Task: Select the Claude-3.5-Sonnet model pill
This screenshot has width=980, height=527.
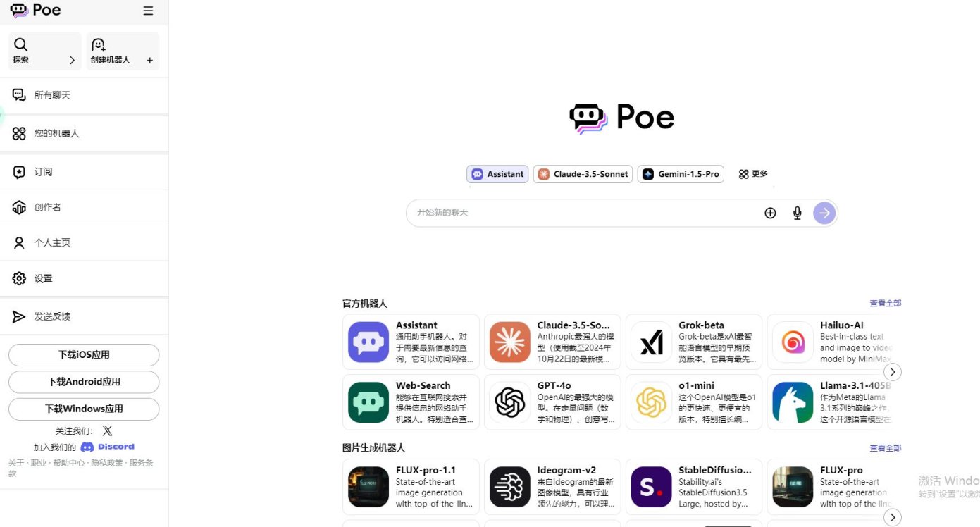Action: pos(583,174)
